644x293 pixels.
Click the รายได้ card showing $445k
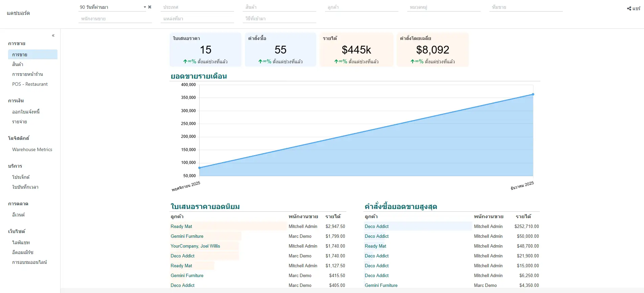[356, 50]
